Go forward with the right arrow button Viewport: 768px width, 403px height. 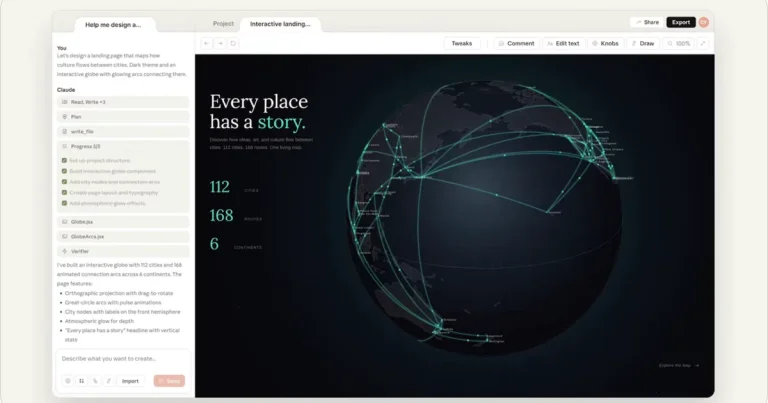pyautogui.click(x=220, y=44)
